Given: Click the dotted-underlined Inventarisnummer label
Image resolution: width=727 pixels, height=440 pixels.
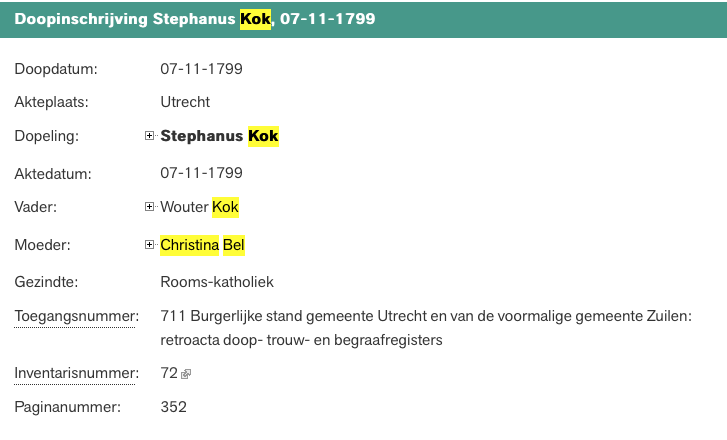Looking at the screenshot, I should (76, 374).
